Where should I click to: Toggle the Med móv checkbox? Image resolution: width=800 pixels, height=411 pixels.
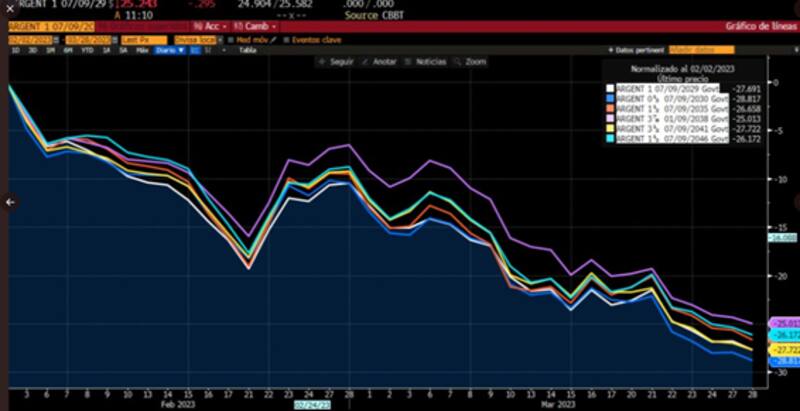(229, 39)
